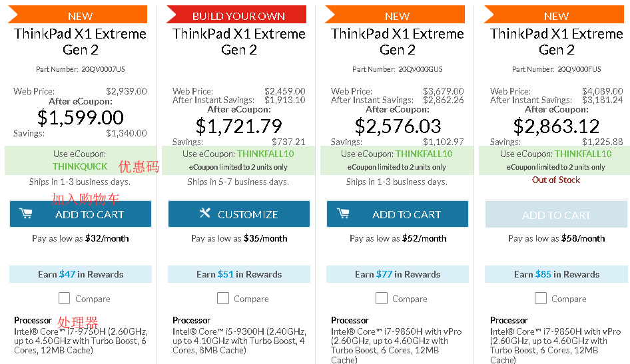Click the red BUILD YOUR OWN banner

238,15
